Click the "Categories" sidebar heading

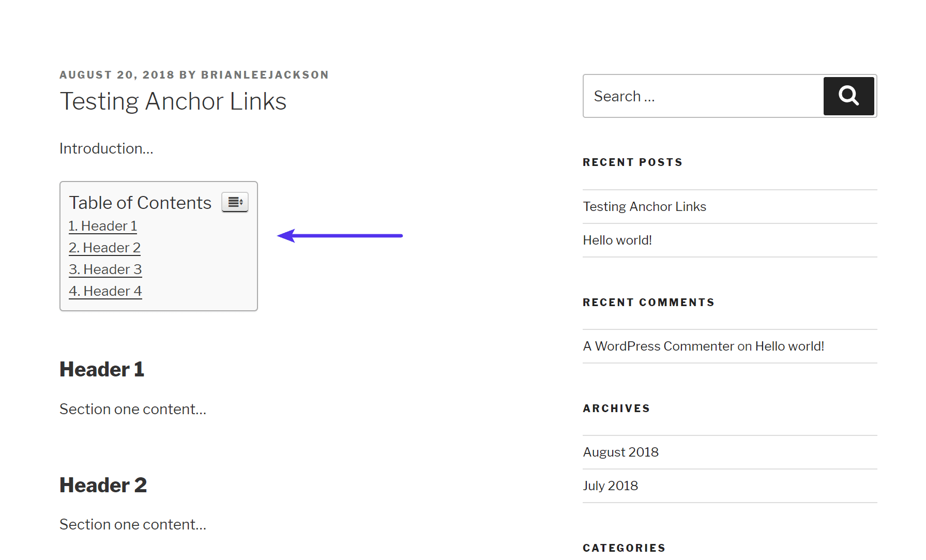(624, 548)
